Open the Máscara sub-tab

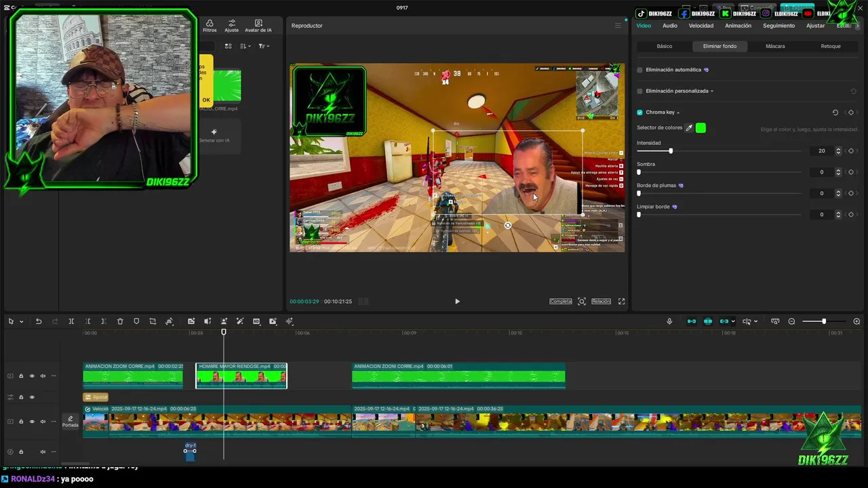click(775, 46)
